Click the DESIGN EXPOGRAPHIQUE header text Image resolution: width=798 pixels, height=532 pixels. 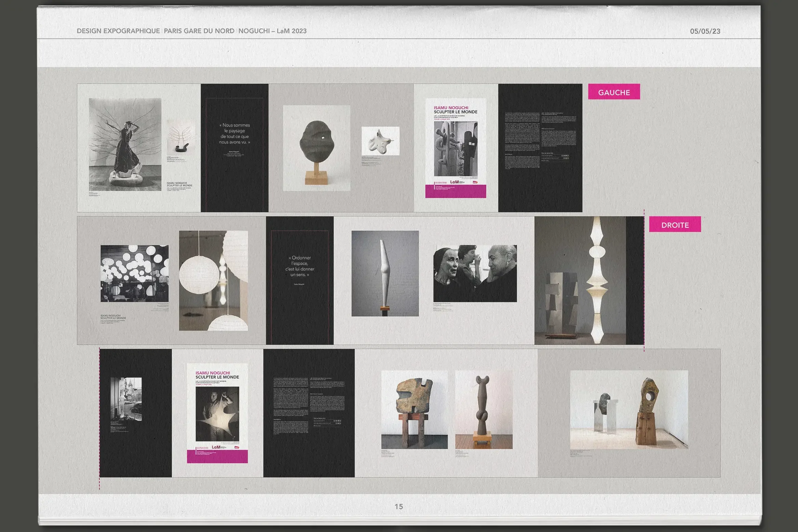pyautogui.click(x=118, y=31)
